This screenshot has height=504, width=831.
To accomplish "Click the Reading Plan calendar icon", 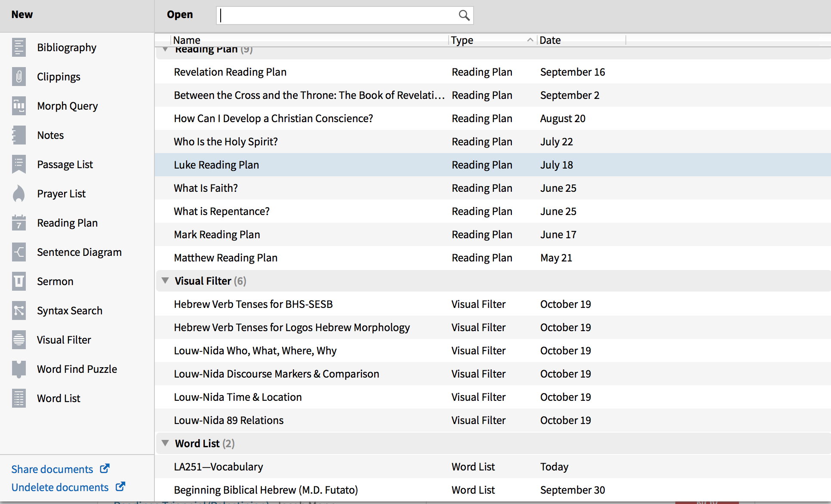I will tap(19, 223).
